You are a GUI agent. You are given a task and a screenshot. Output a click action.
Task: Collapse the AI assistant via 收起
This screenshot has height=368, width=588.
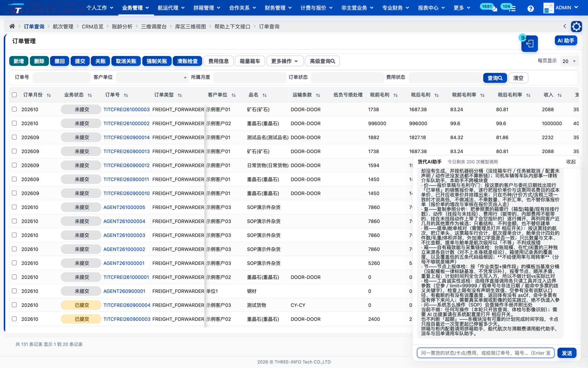point(571,162)
